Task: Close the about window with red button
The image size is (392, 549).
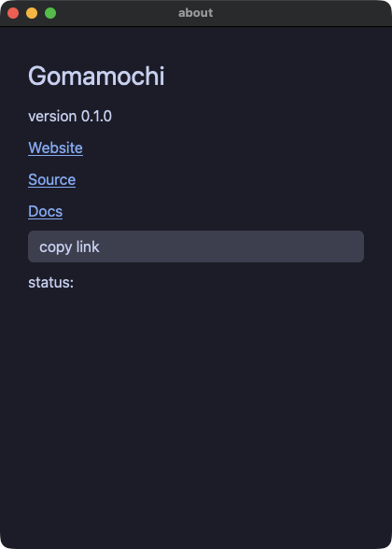Action: [x=13, y=13]
